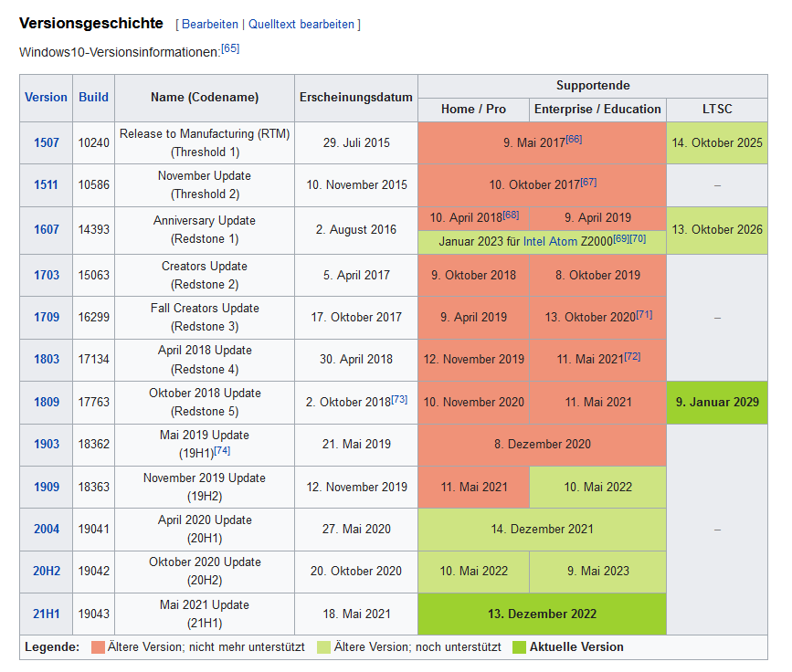Select the Erscheinungsdatum column header
Screen dimensions: 792x672
pos(356,98)
